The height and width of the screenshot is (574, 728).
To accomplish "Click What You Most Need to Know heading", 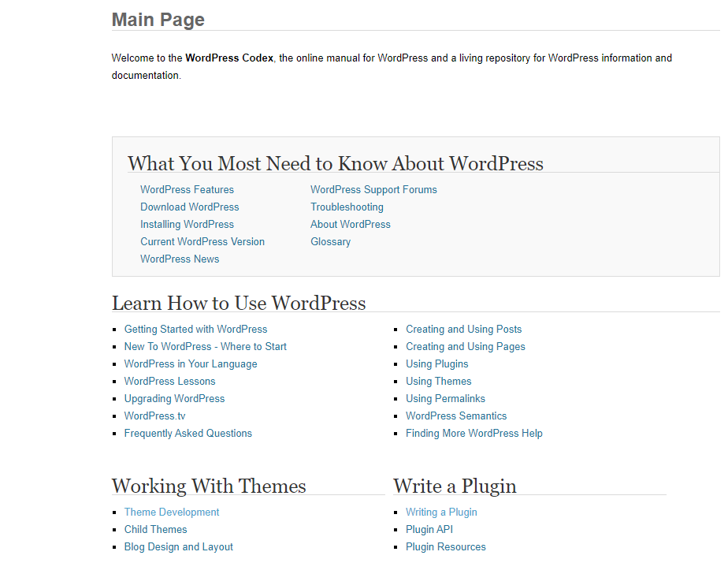I will (x=336, y=163).
